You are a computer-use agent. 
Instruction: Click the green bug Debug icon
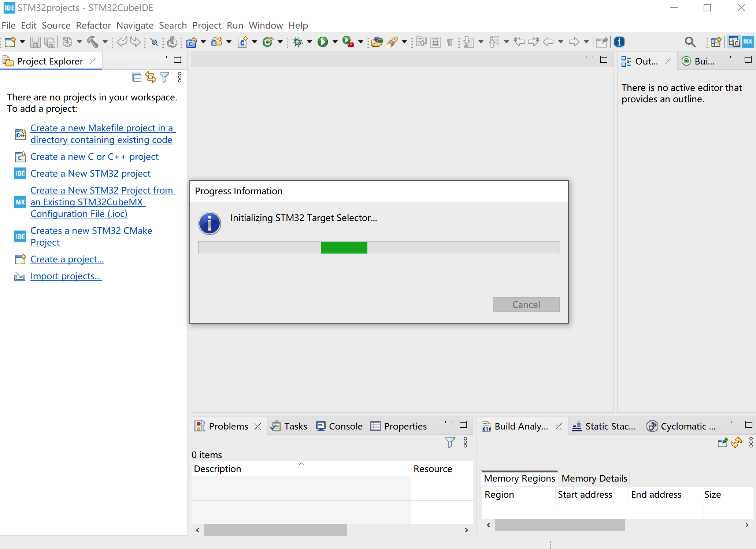tap(297, 42)
